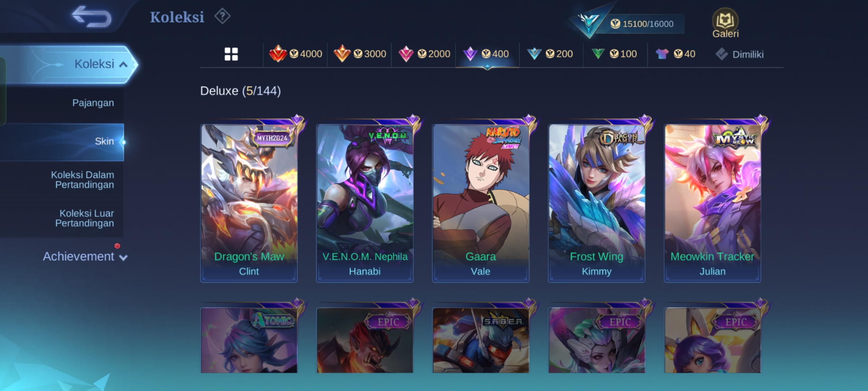Image resolution: width=868 pixels, height=391 pixels.
Task: Filter by 3000-point orange gem tier
Action: [x=359, y=54]
